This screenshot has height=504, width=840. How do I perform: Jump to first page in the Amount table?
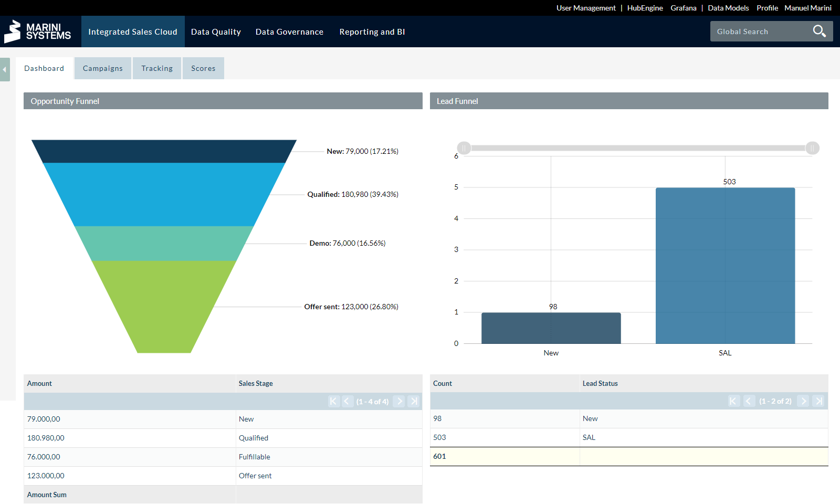point(334,401)
